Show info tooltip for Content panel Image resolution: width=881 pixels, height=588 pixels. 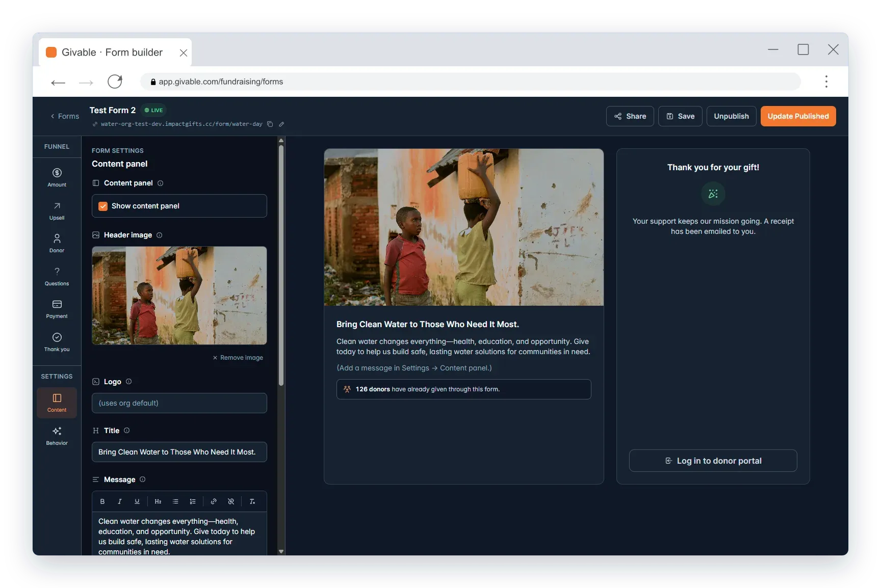click(161, 183)
